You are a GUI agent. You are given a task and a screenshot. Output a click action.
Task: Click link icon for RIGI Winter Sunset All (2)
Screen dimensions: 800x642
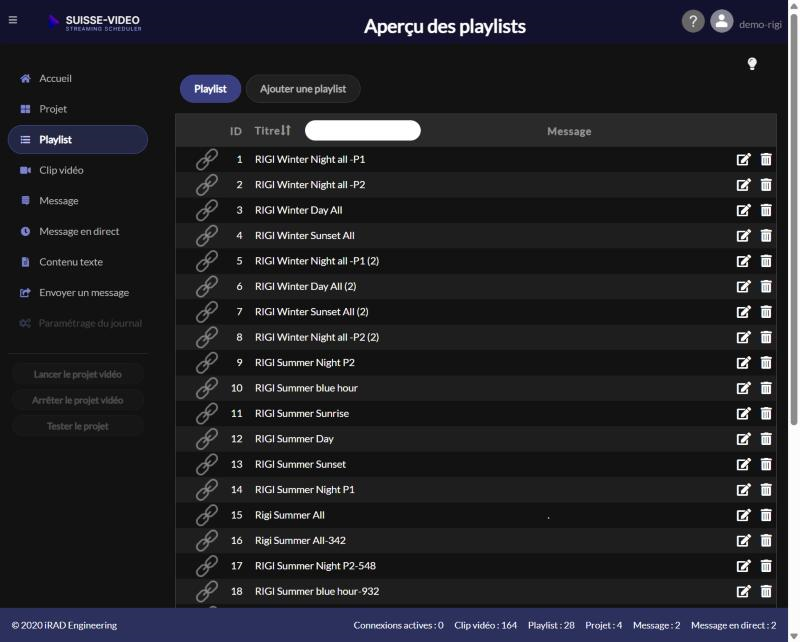coord(207,312)
